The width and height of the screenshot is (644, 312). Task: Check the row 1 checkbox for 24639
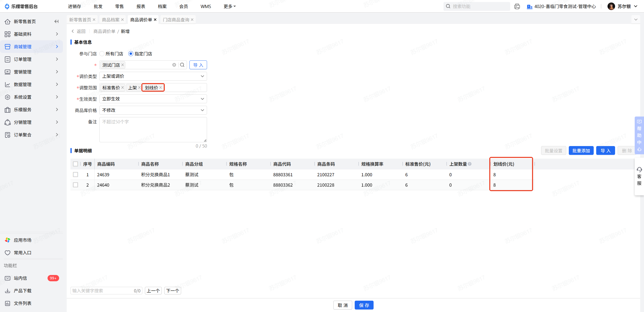coord(75,175)
